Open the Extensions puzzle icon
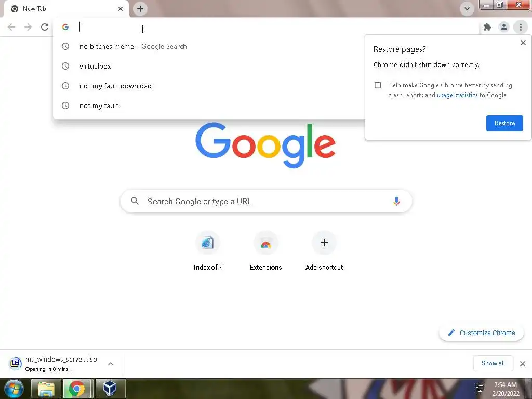Image resolution: width=532 pixels, height=399 pixels. click(487, 27)
